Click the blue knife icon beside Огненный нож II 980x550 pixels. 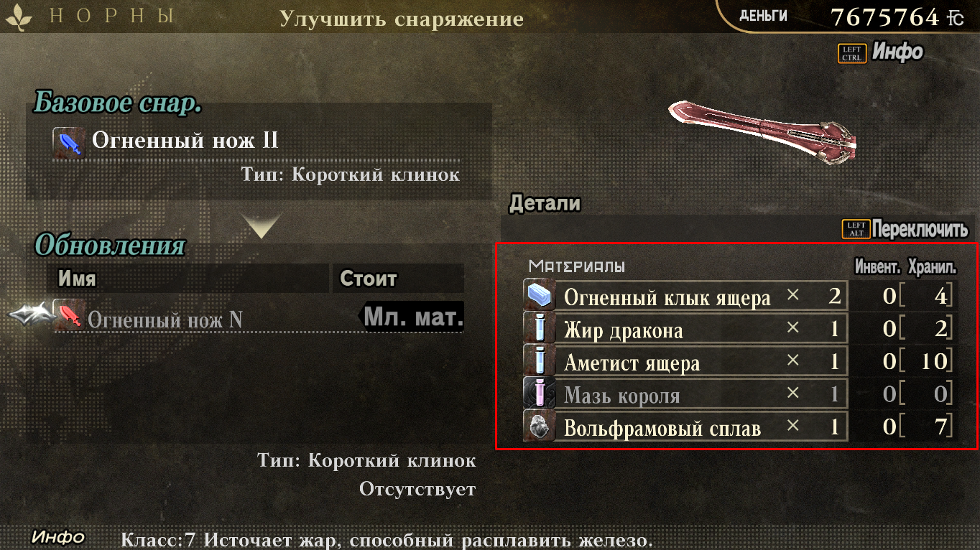tap(69, 143)
